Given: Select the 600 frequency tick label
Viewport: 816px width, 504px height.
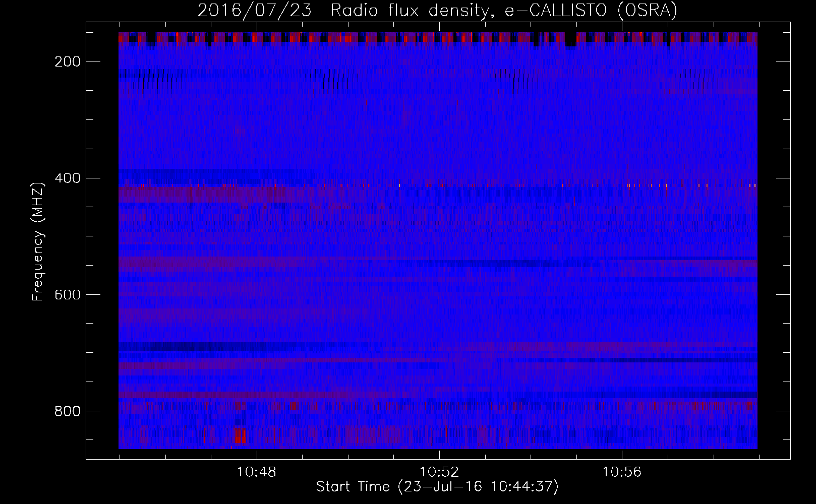Looking at the screenshot, I should click(67, 294).
